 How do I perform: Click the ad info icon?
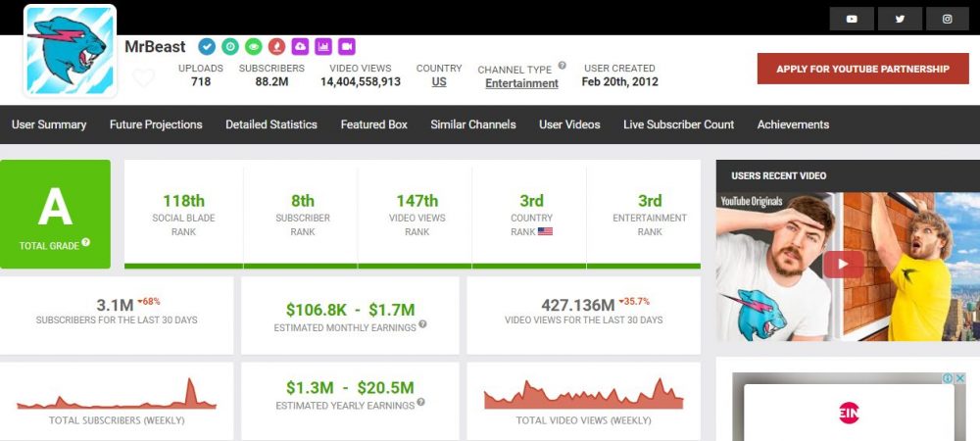pyautogui.click(x=948, y=378)
